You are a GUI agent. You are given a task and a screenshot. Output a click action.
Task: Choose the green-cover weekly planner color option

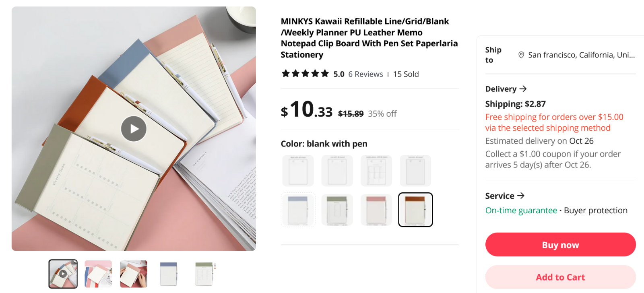pos(337,210)
